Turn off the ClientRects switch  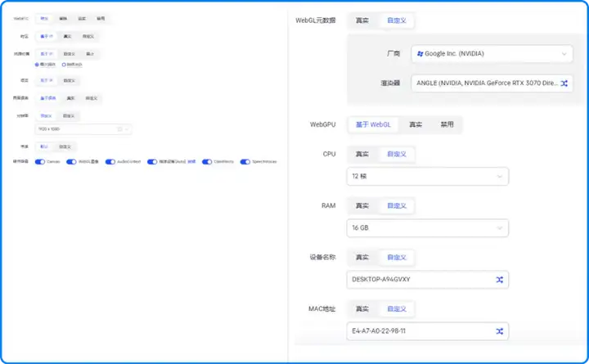click(x=207, y=162)
